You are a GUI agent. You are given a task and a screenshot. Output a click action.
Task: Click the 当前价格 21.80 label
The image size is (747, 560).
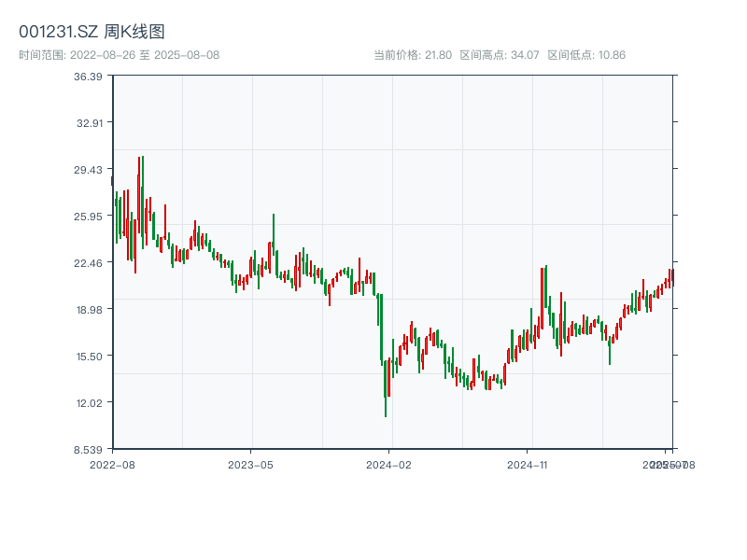(413, 55)
